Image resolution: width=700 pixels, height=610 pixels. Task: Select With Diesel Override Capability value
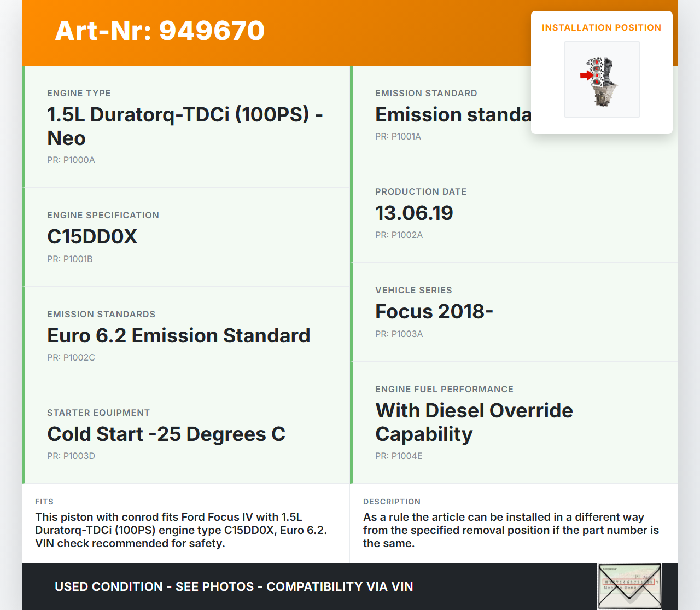(474, 422)
